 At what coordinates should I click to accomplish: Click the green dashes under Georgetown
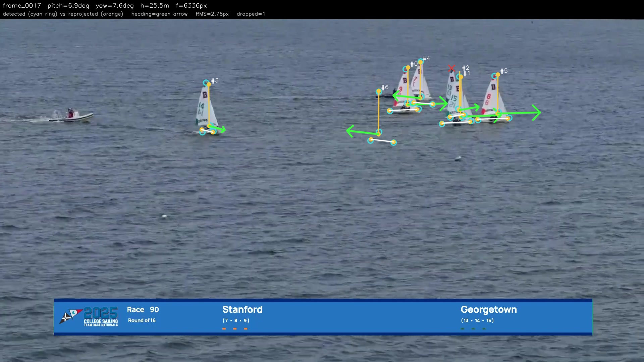473,329
